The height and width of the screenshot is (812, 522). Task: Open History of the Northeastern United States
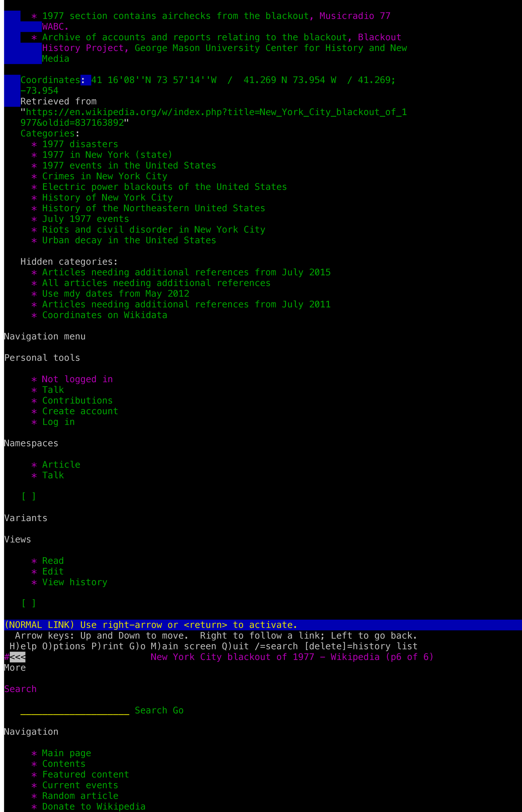point(153,208)
